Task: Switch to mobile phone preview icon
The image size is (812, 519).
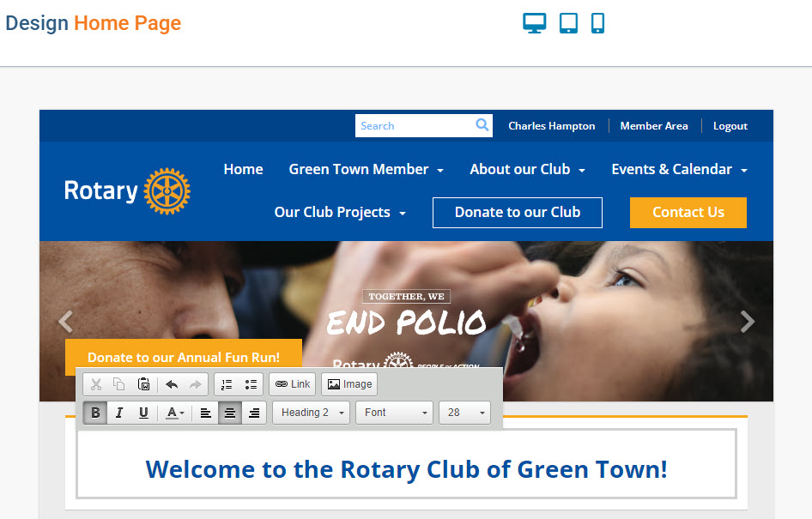Action: pyautogui.click(x=597, y=23)
